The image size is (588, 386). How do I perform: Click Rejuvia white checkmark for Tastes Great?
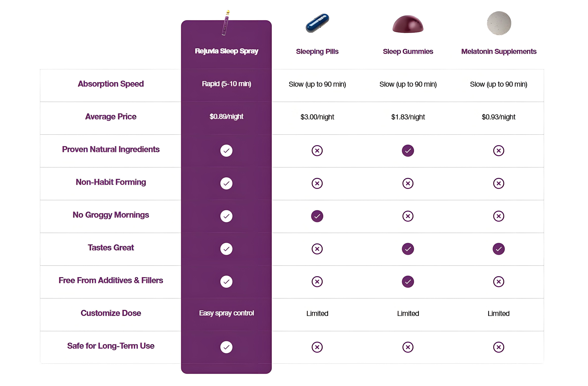point(226,249)
